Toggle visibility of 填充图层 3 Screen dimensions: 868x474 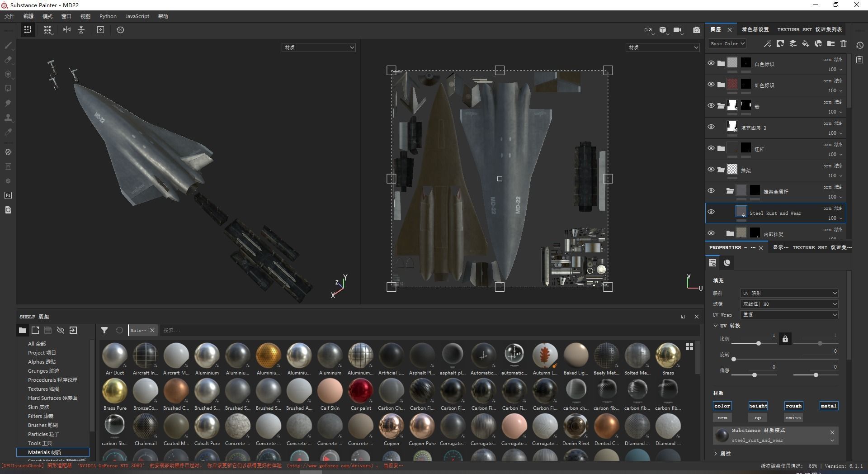[711, 127]
